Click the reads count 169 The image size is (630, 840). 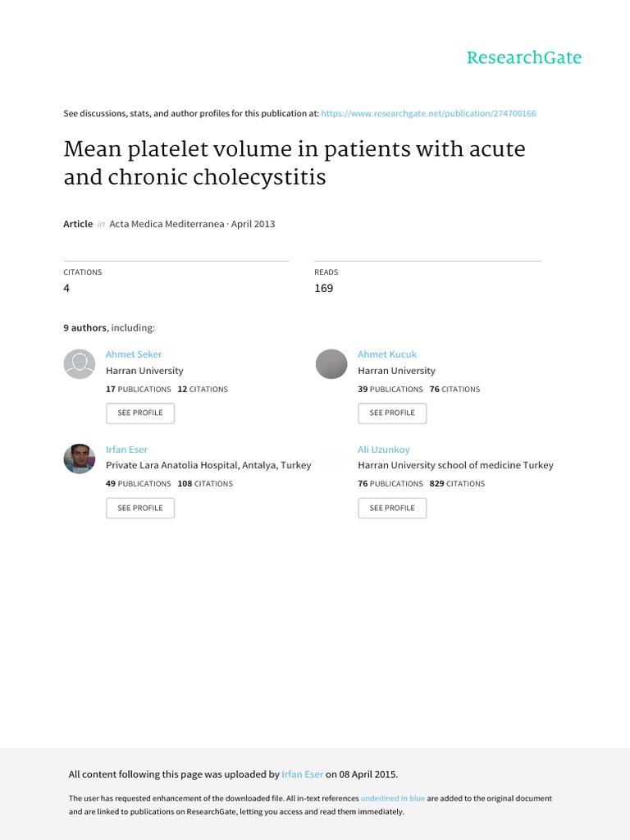(x=324, y=288)
